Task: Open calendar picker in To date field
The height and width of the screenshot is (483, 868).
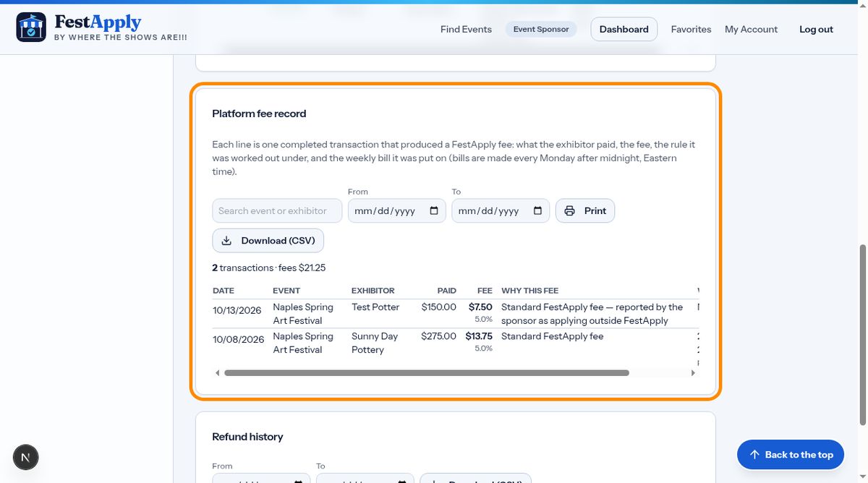Action: [537, 211]
